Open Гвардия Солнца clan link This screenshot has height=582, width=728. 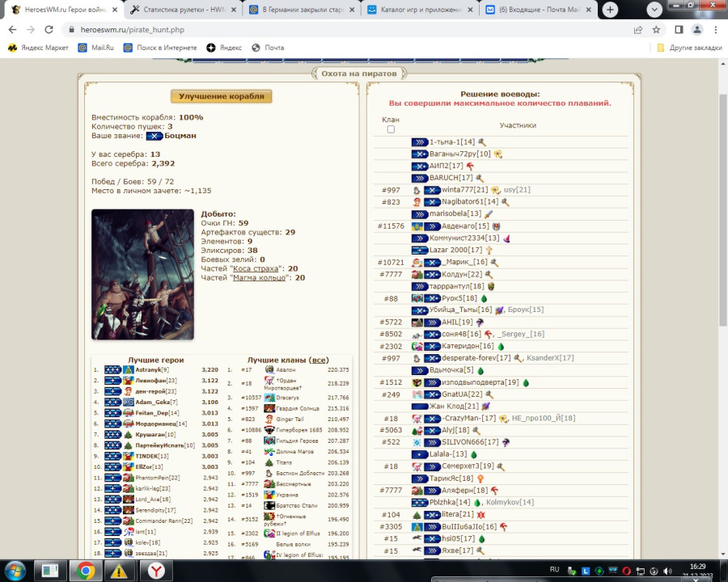(298, 408)
